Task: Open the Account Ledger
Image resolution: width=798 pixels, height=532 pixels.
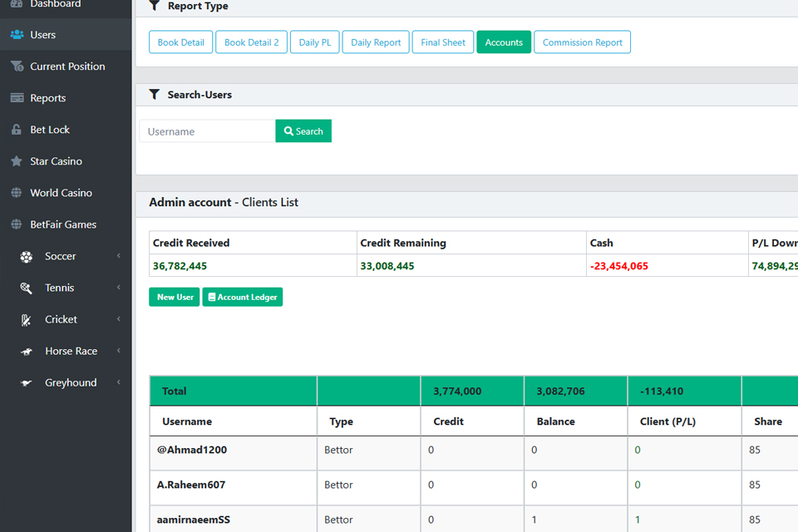Action: (x=243, y=297)
